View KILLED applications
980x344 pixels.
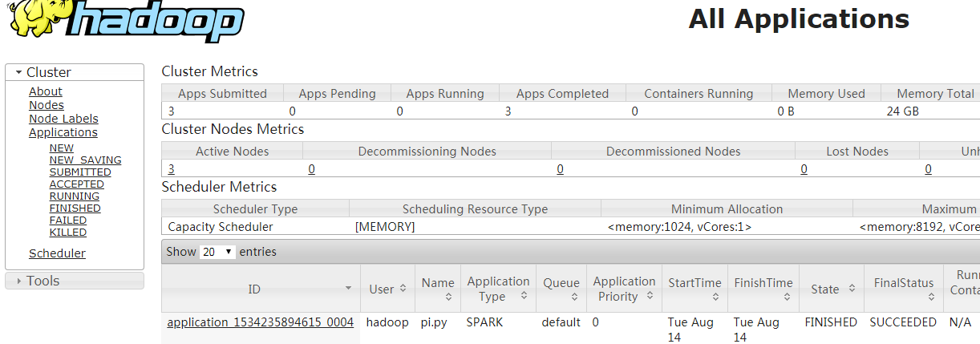coord(68,232)
